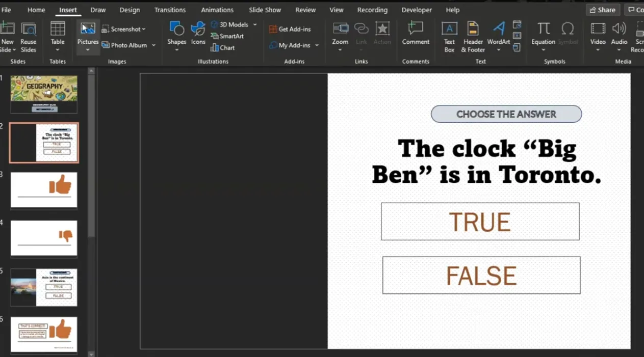
Task: Insert a Table from the ribbon
Action: click(57, 35)
